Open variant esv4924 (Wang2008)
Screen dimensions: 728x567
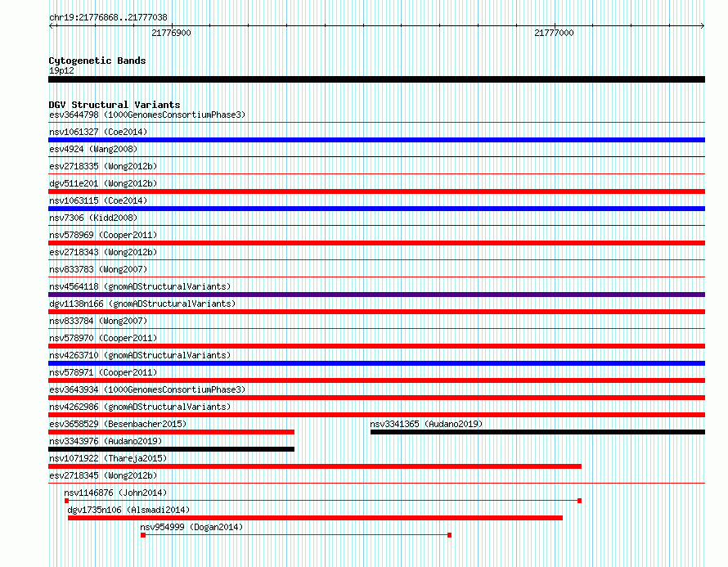tap(93, 149)
